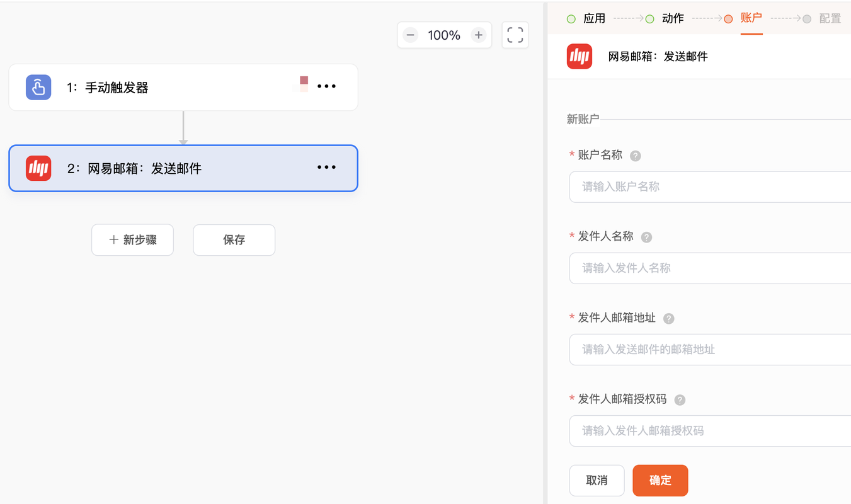
Task: Focus the 发件人名称 input field
Action: (710, 268)
